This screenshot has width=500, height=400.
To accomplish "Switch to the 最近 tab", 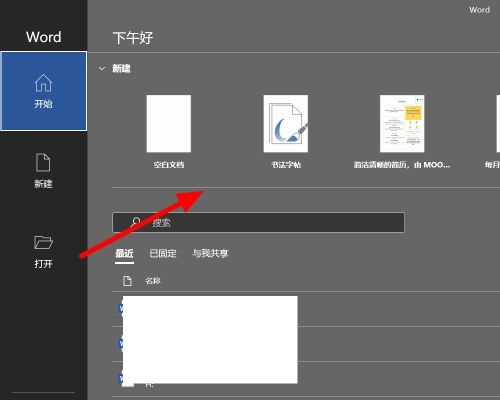I will pos(124,254).
